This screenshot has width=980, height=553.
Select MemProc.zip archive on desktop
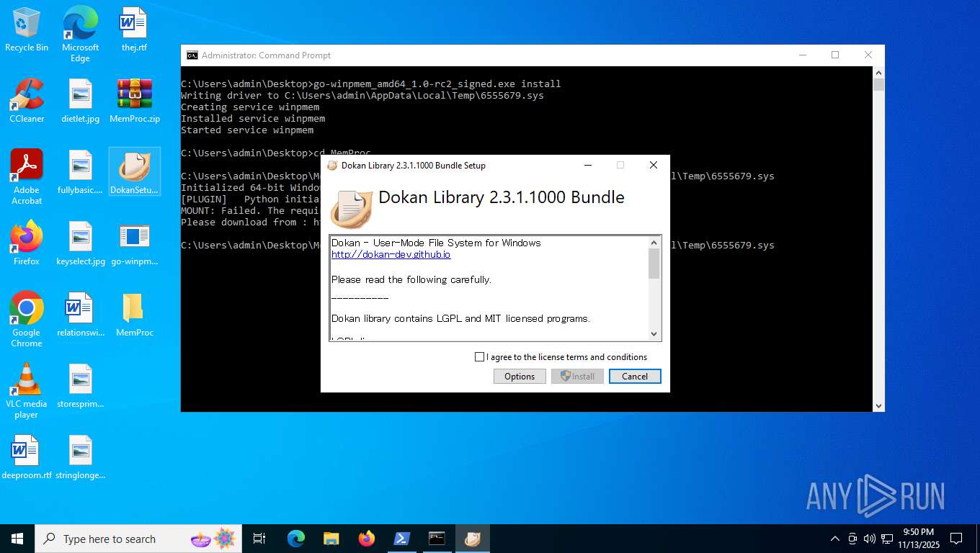pos(135,101)
